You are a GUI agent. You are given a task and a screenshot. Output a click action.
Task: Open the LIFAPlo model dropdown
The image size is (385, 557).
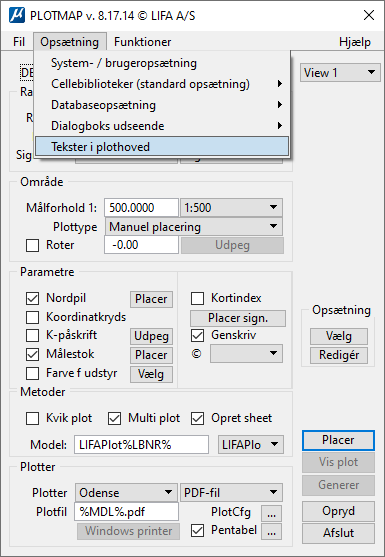point(251,445)
